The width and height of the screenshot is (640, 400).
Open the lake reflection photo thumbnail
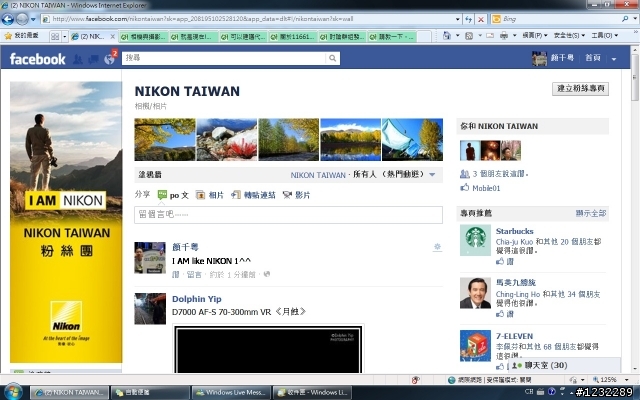(350, 139)
